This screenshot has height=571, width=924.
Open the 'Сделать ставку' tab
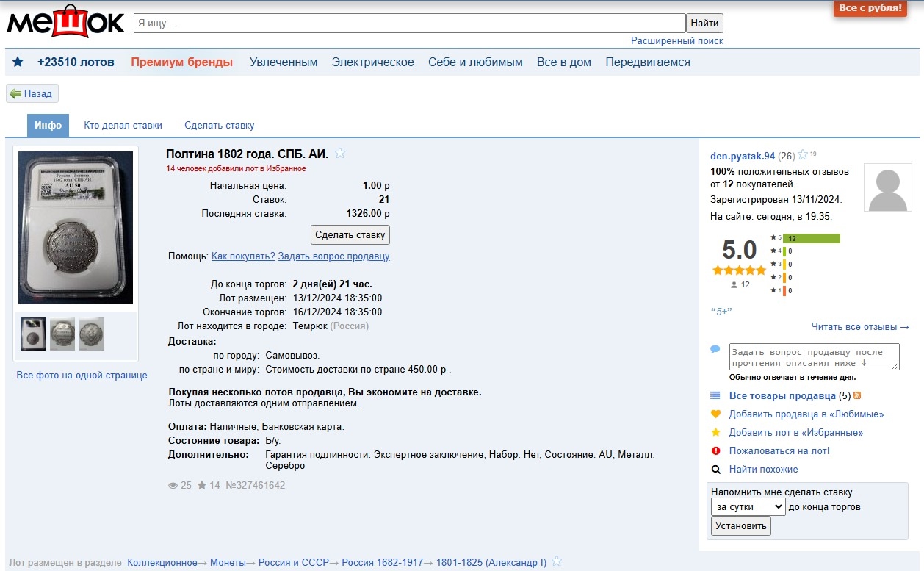pyautogui.click(x=219, y=126)
